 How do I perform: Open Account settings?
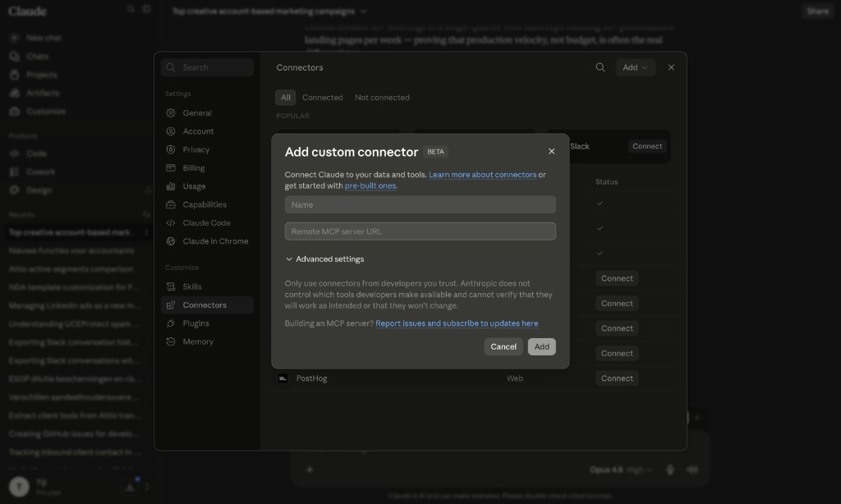point(207,131)
